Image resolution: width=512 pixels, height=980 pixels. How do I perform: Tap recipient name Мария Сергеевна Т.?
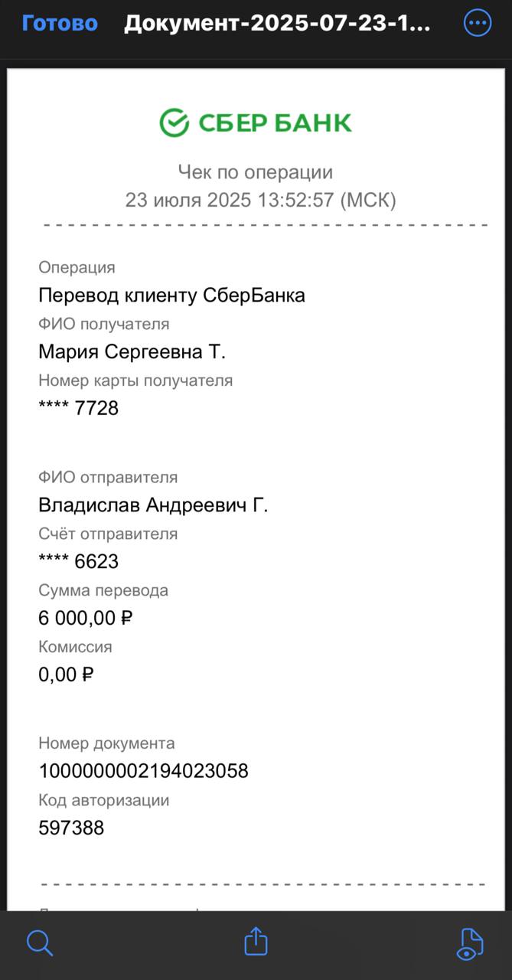[132, 351]
